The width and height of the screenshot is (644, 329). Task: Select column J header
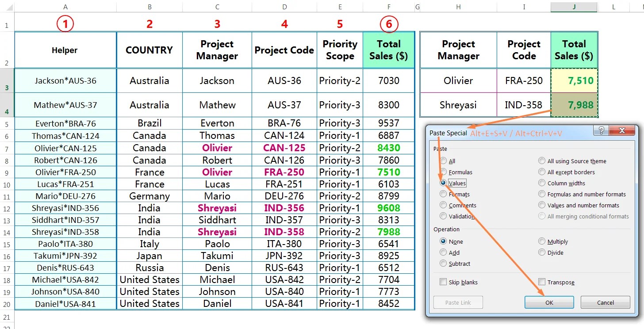click(574, 7)
